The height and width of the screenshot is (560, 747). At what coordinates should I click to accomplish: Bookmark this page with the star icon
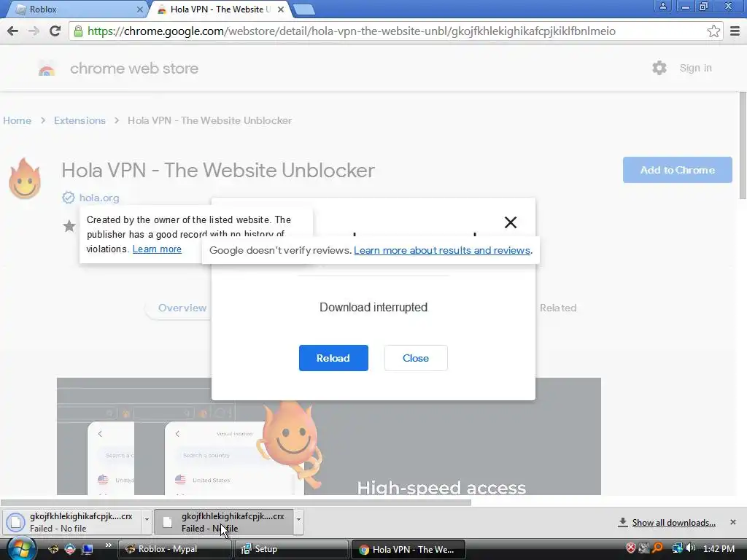pyautogui.click(x=713, y=31)
